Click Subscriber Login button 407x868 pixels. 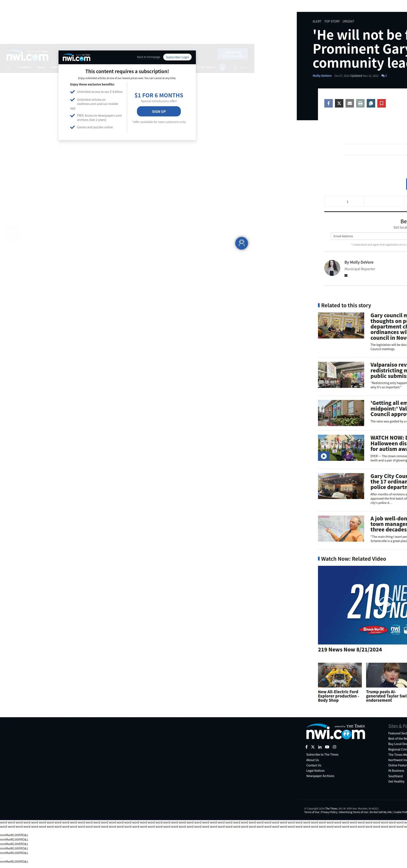[x=177, y=57]
